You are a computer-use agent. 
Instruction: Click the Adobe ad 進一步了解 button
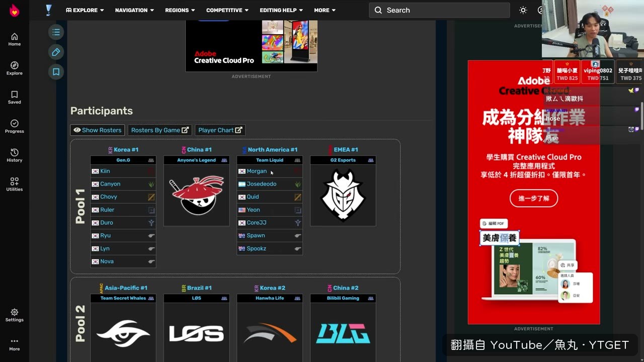point(534,198)
